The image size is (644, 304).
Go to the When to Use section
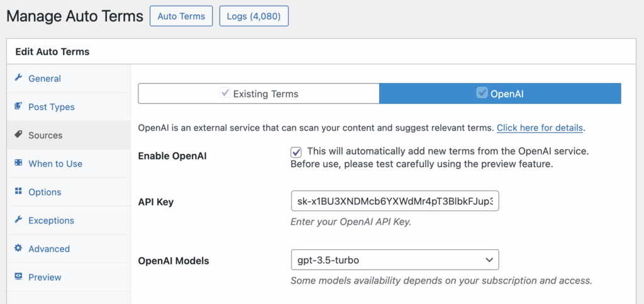click(x=69, y=164)
